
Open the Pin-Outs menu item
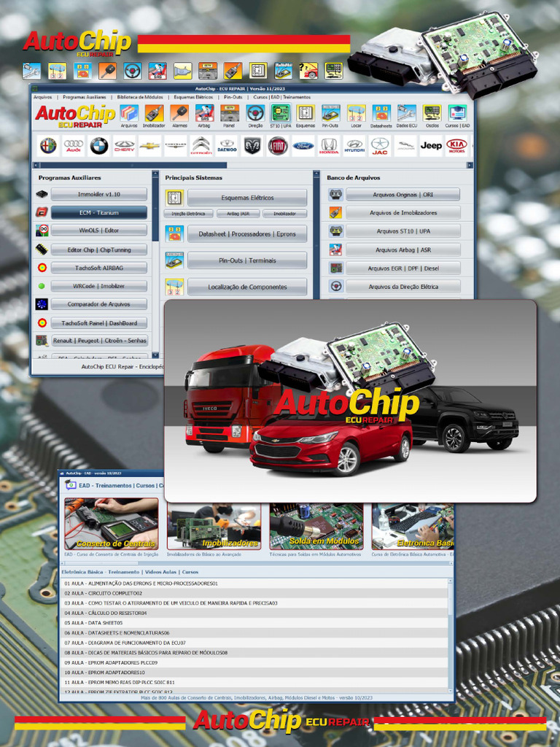233,97
